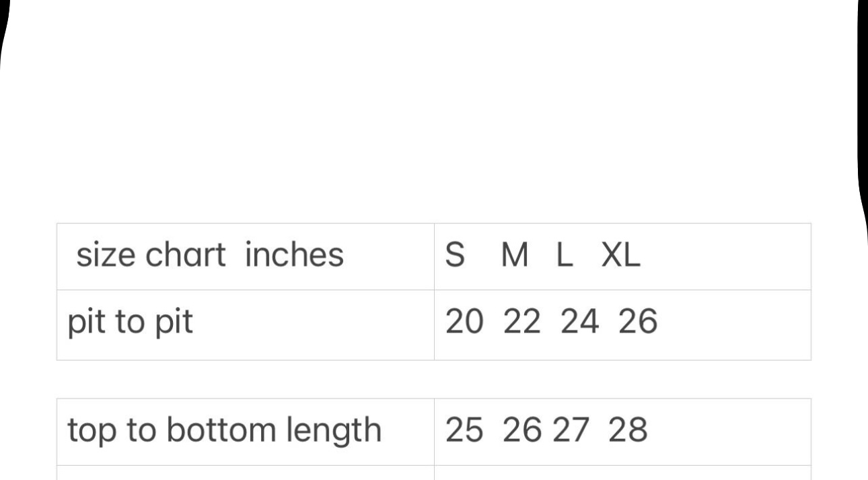
Task: Click the empty cell below "top to bottom length"
Action: [245, 473]
